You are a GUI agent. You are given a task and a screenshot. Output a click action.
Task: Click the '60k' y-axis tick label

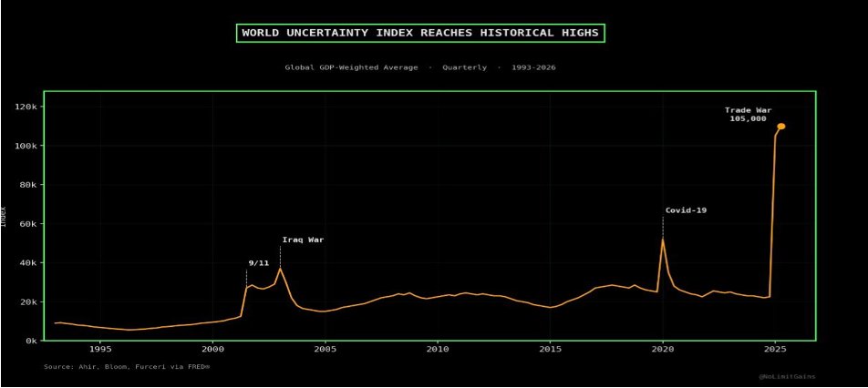click(x=27, y=224)
